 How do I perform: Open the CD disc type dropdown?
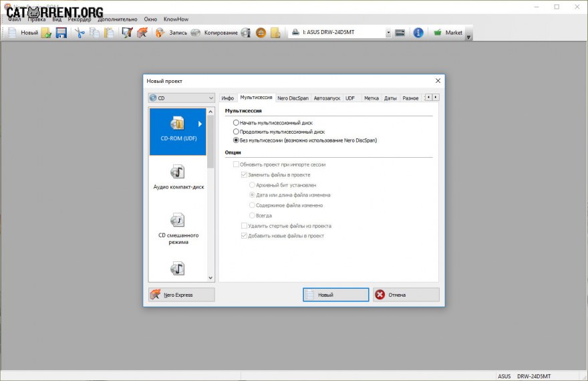[182, 98]
